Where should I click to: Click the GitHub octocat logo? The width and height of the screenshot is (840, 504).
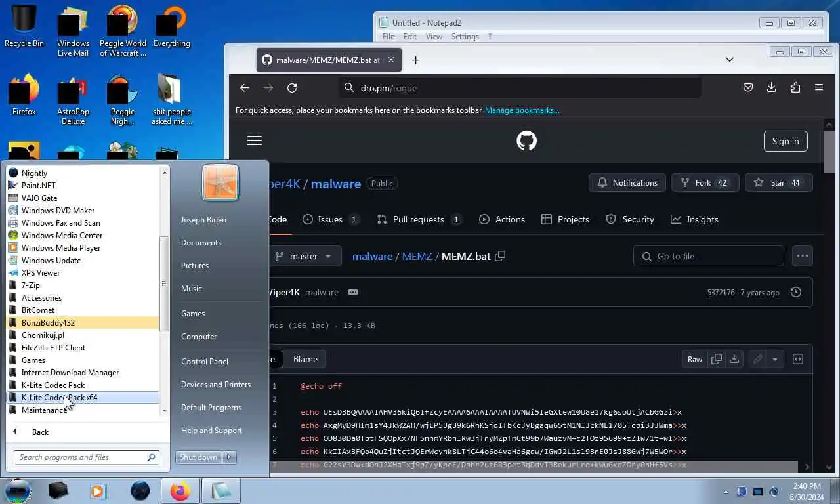(x=526, y=140)
